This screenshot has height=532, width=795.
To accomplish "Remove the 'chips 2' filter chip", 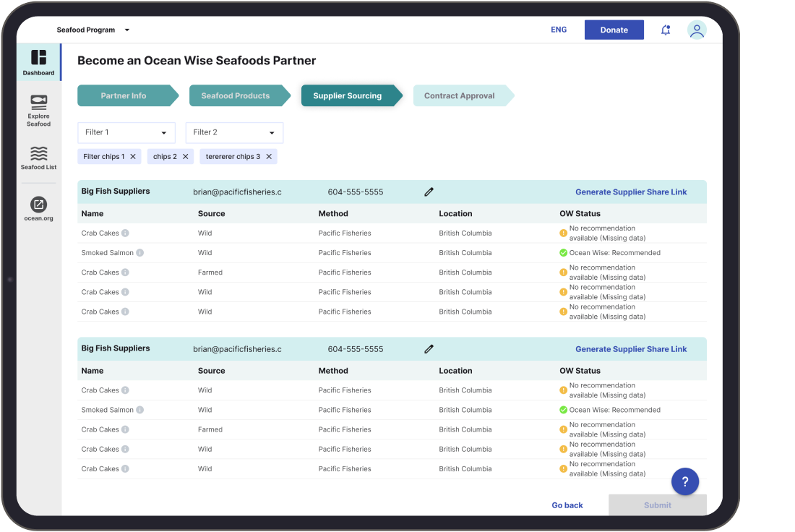I will [185, 156].
